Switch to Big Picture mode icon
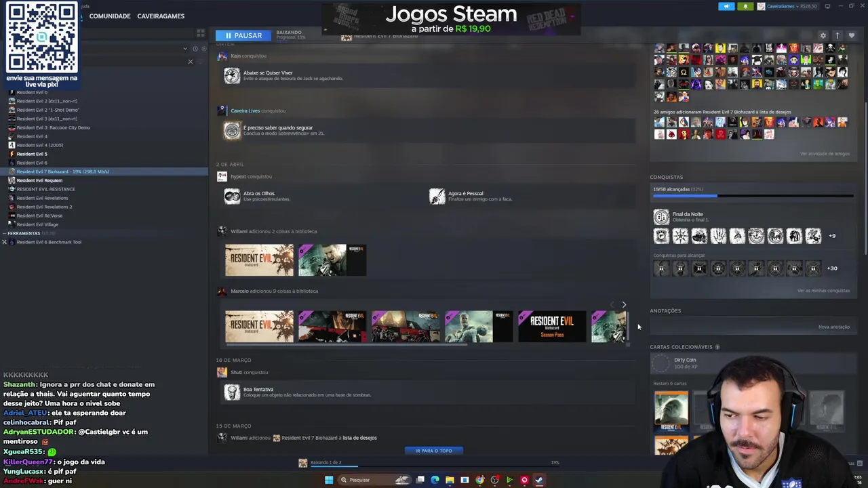This screenshot has width=868, height=488. click(827, 6)
